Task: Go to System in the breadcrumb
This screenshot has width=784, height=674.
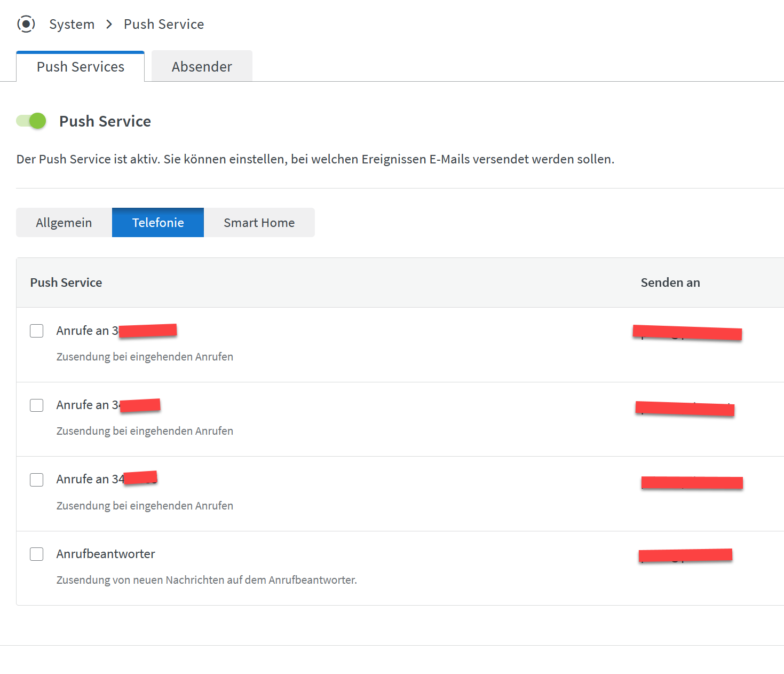Action: (72, 24)
